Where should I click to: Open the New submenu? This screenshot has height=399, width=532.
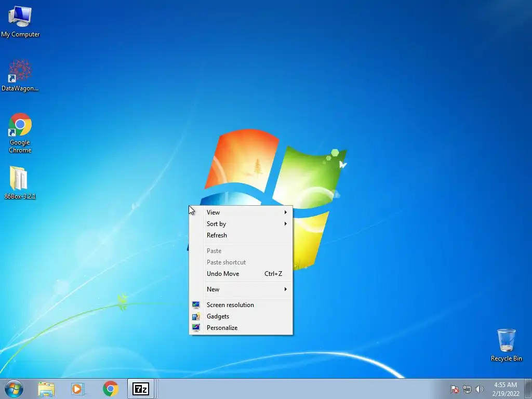241,289
